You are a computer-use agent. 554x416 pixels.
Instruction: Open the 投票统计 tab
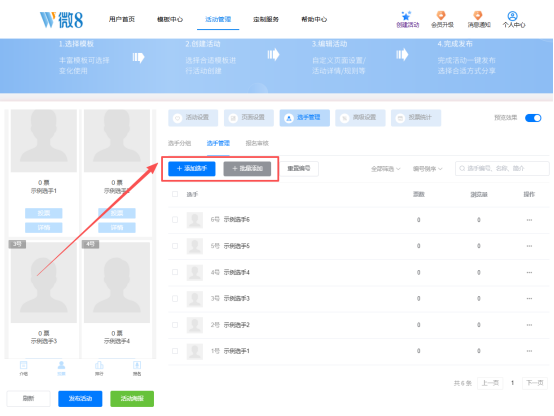(416, 118)
